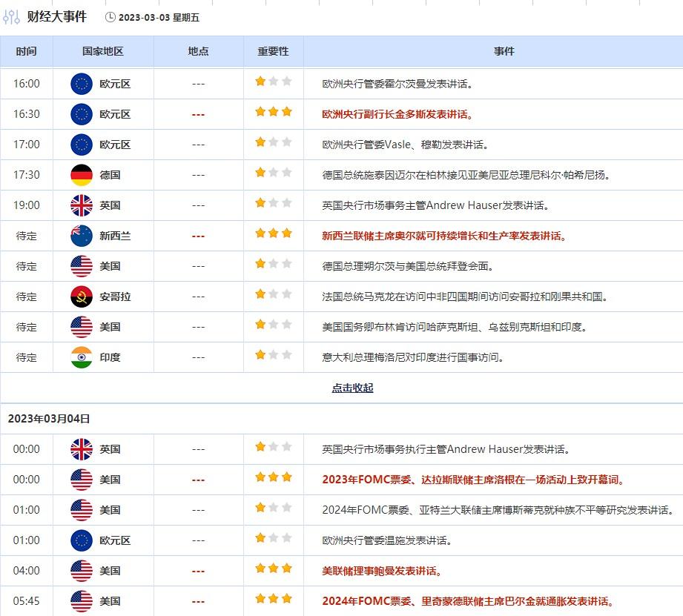The height and width of the screenshot is (616, 683).
Task: Click the 事件 column header
Action: (x=504, y=51)
